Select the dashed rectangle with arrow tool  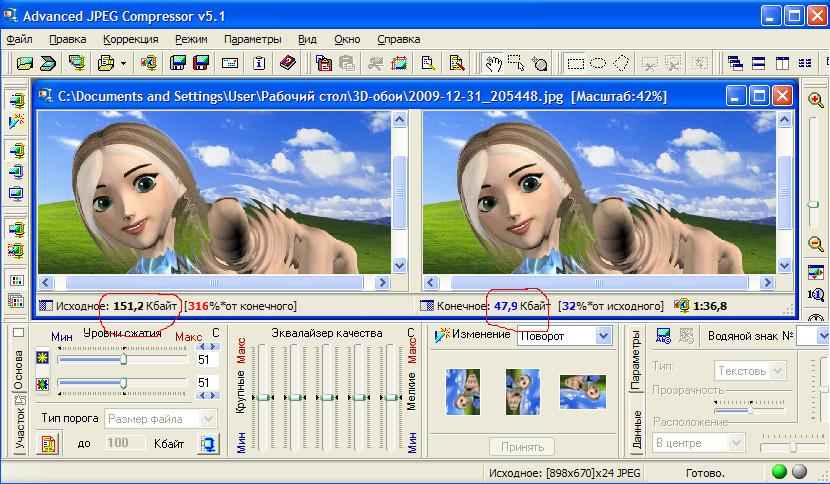pyautogui.click(x=516, y=63)
